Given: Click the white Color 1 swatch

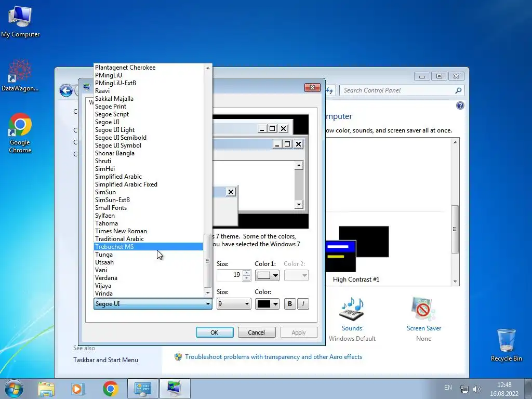Looking at the screenshot, I should tap(263, 275).
